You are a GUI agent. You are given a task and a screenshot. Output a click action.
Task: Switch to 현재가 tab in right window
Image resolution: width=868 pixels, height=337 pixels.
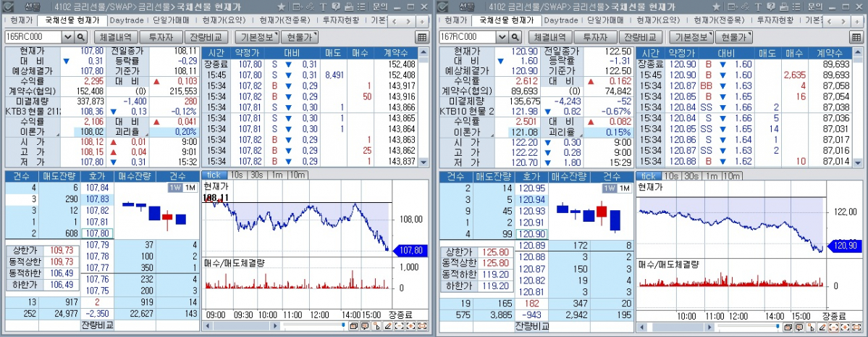coord(455,20)
